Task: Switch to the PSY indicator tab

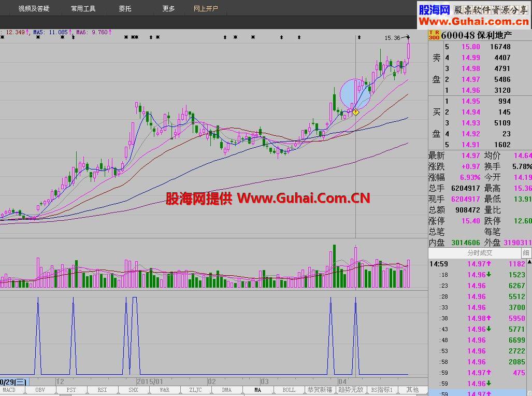Action: click(71, 390)
